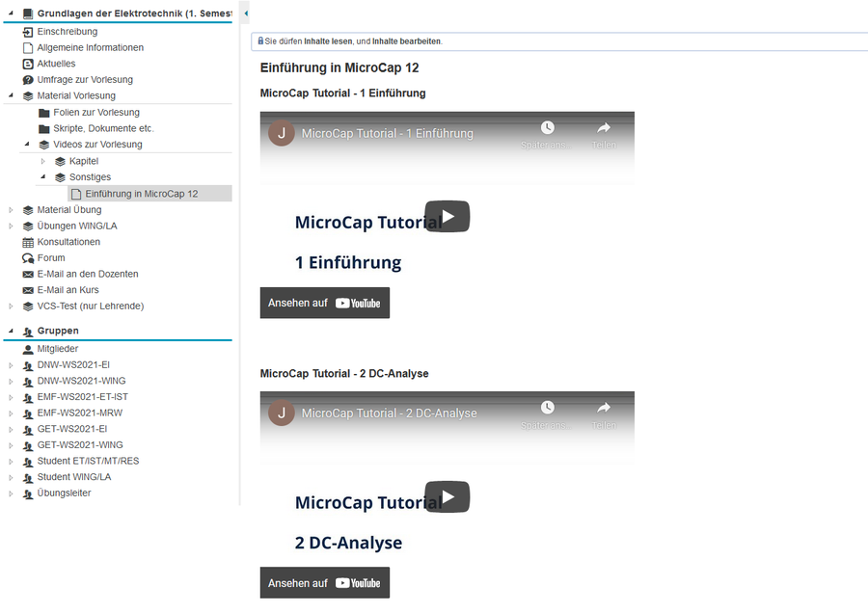This screenshot has height=613, width=868.
Task: Click 'Ansehen auf YouTube' for Einführung video
Action: pos(325,303)
